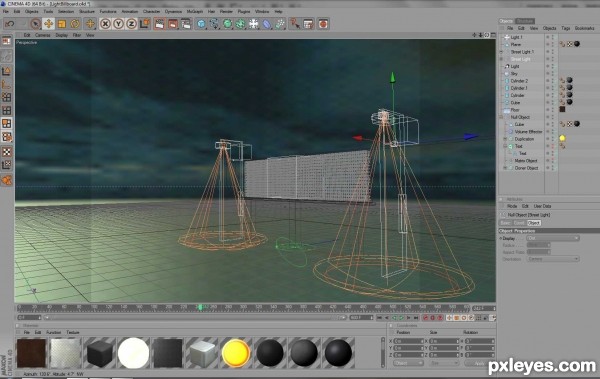
Task: Click the green NURBS sphere icon
Action: [227, 24]
